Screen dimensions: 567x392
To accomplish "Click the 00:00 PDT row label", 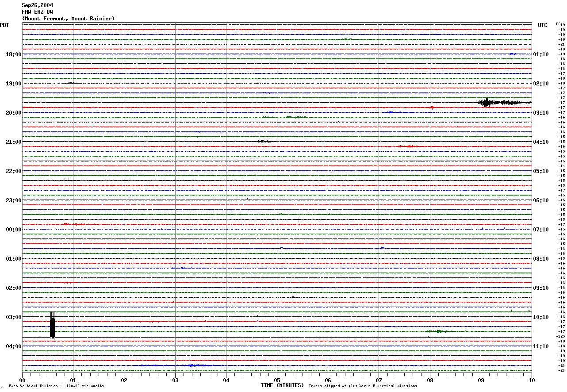I will click(x=14, y=230).
